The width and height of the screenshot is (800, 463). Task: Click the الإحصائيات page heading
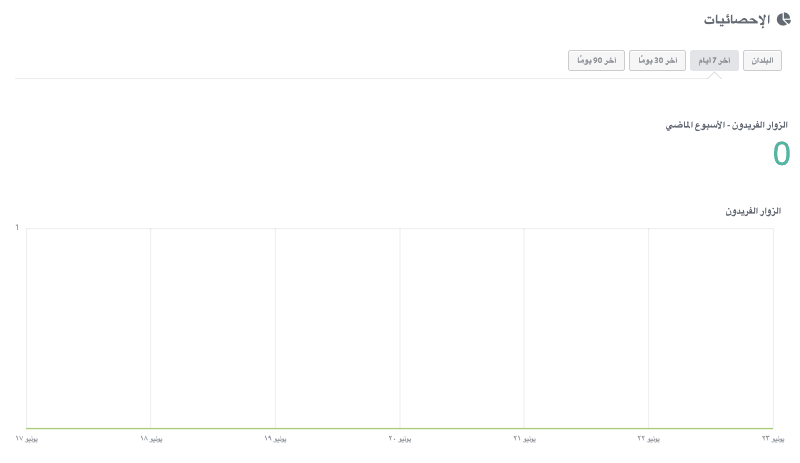[737, 20]
